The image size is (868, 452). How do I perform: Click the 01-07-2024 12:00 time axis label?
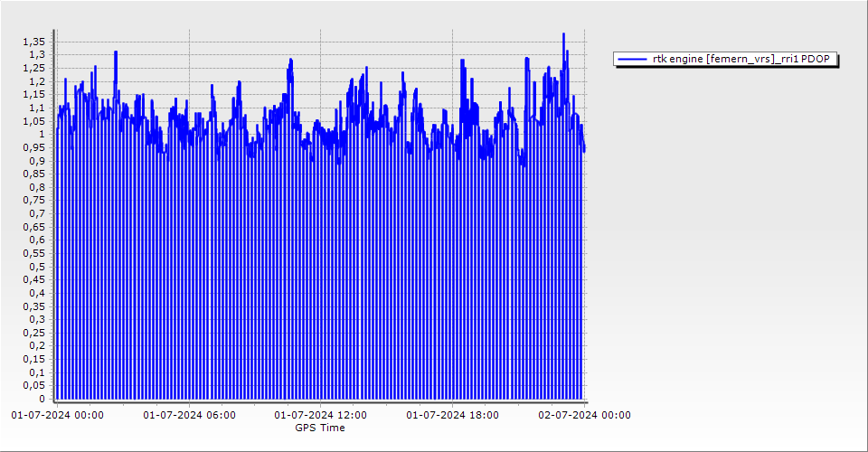coord(320,416)
